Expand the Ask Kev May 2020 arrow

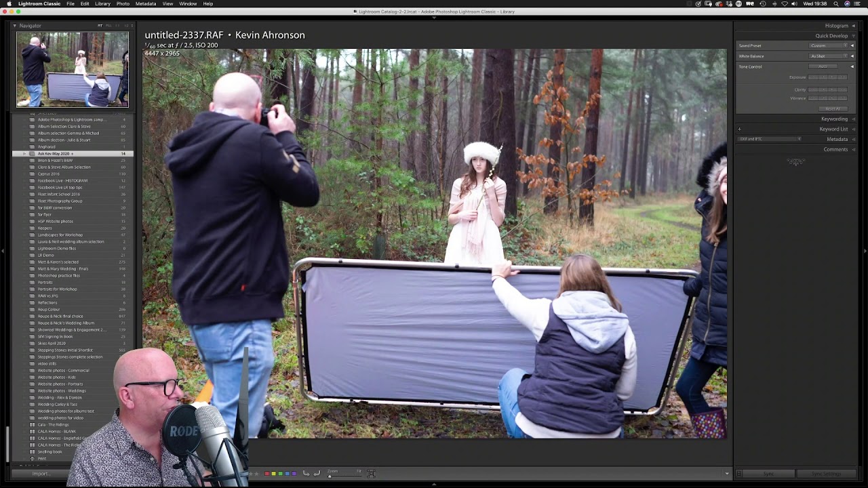24,154
